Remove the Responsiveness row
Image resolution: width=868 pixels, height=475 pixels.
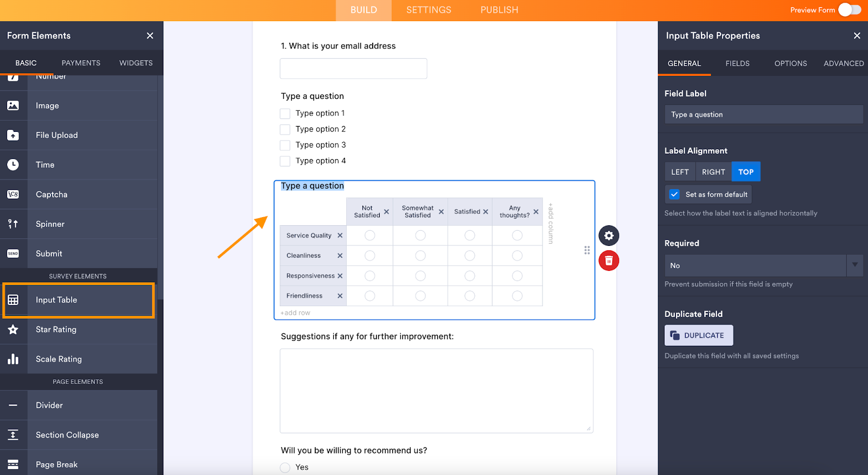point(340,276)
